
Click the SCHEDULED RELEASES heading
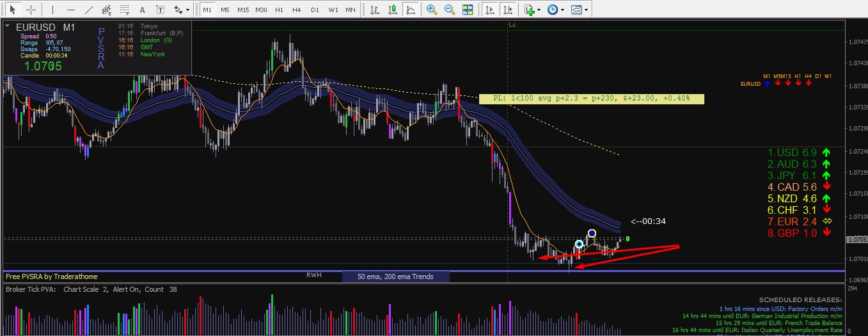click(x=800, y=300)
